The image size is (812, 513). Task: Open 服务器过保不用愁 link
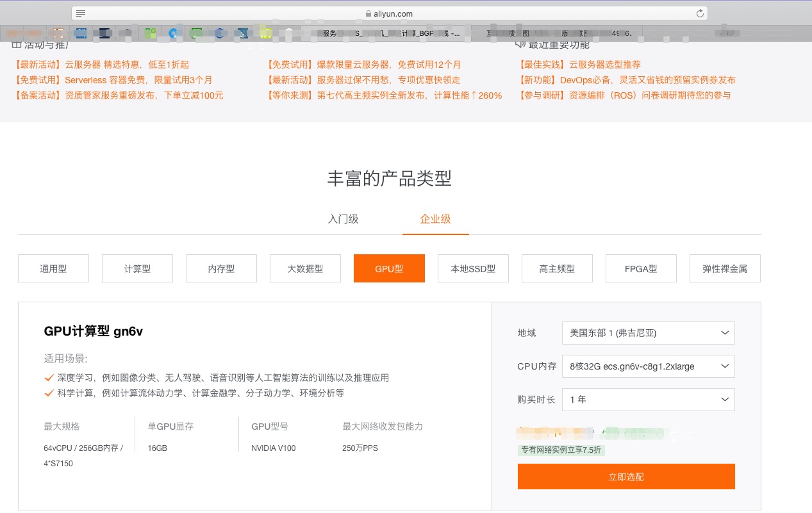363,80
